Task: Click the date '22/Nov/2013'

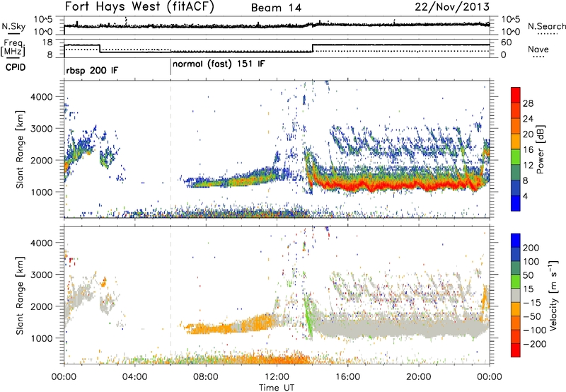Action: point(452,7)
